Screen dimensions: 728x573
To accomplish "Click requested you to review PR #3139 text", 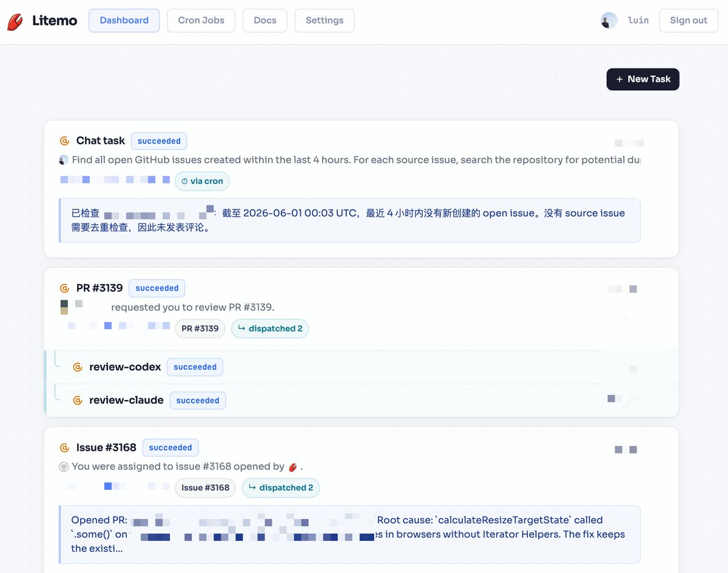I will (x=193, y=307).
